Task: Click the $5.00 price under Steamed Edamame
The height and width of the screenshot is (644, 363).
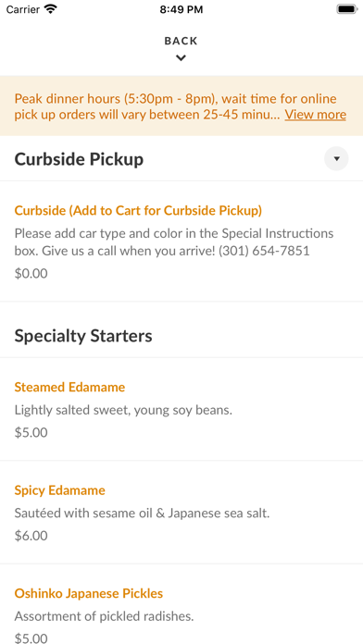Action: 31,432
